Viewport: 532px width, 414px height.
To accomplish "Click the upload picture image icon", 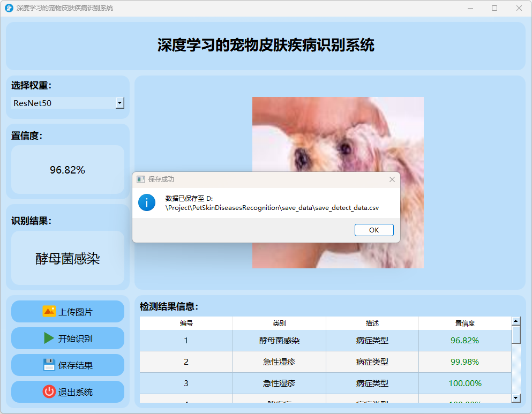I will 49,311.
